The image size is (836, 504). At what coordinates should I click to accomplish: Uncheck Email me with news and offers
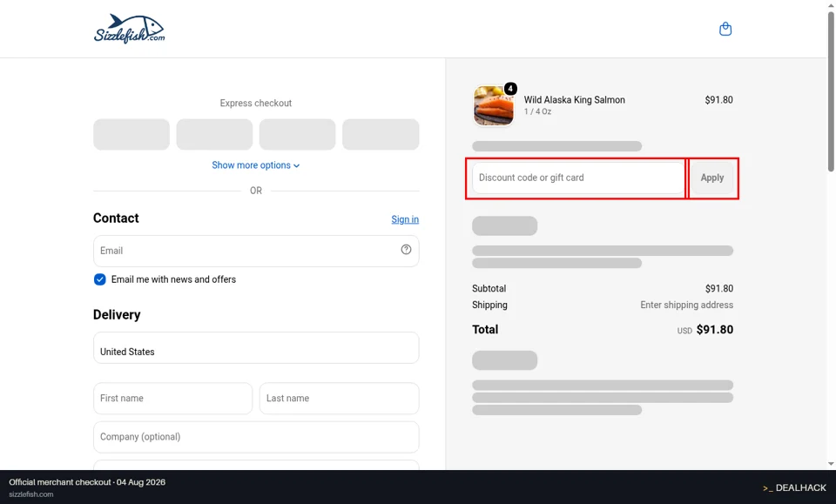(99, 279)
